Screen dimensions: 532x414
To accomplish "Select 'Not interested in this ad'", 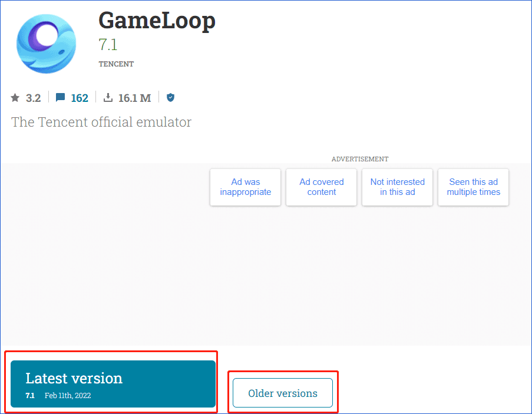I will pyautogui.click(x=397, y=187).
